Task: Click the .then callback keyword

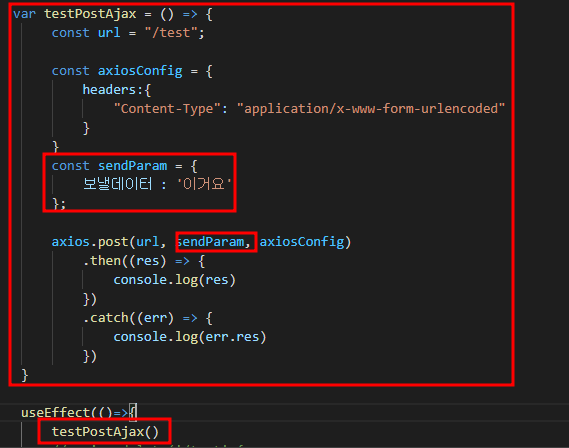Action: pos(102,260)
